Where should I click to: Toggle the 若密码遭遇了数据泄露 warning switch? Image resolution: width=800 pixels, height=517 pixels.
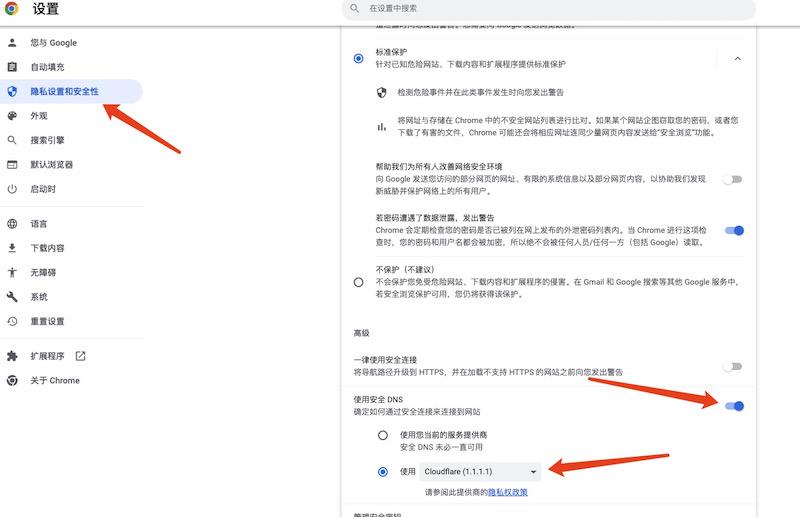coord(735,230)
